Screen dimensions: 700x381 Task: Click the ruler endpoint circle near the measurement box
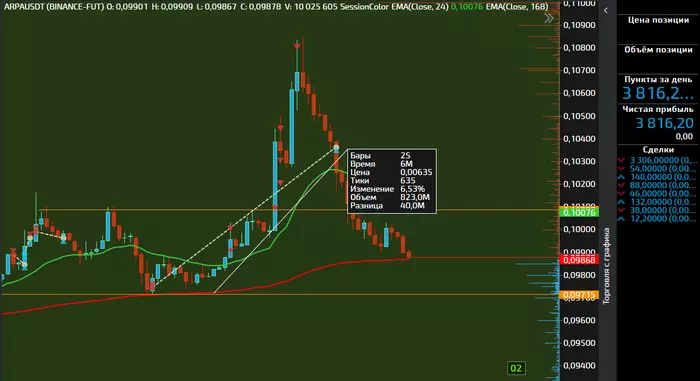(x=336, y=148)
